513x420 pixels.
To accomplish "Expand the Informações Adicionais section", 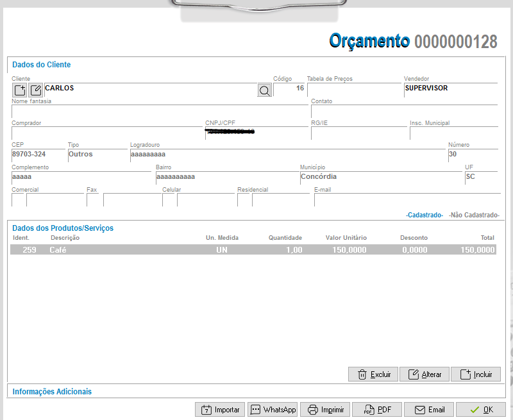I will point(52,391).
